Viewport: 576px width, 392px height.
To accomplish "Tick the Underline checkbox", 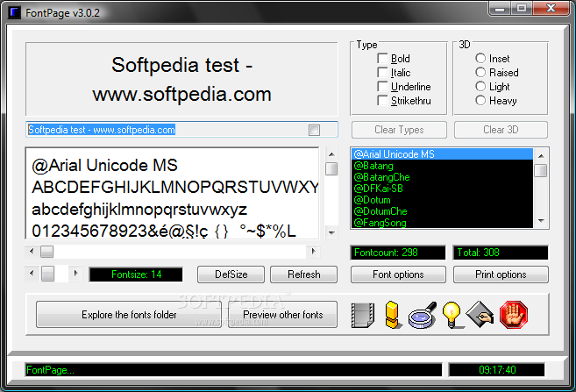I will coord(382,86).
